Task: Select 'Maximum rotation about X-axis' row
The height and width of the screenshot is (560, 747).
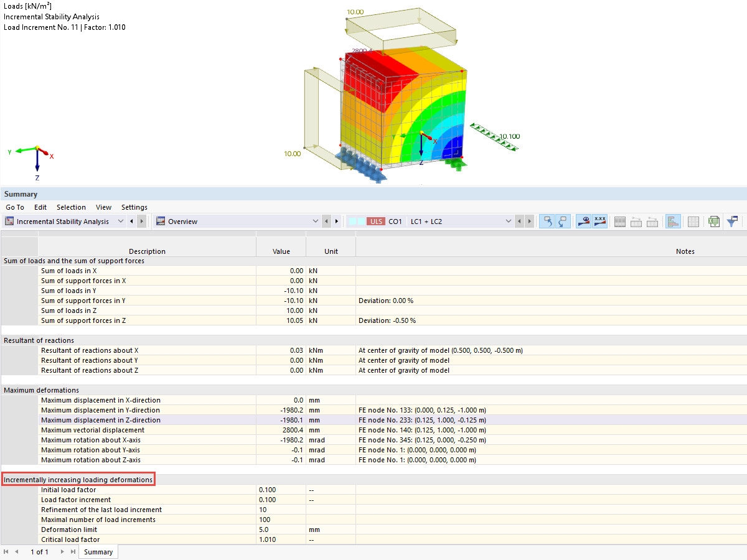Action: point(374,440)
